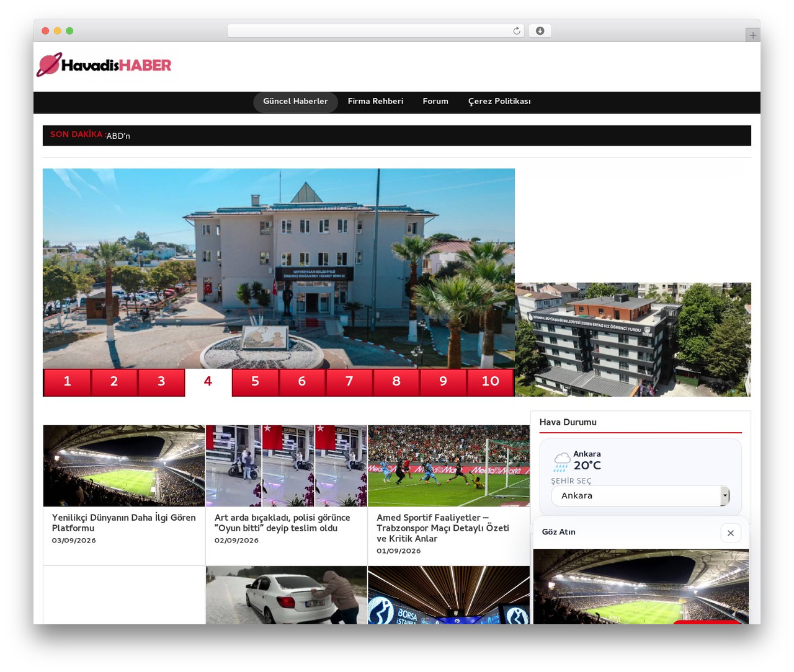Select slider page 5
The image size is (794, 672).
[x=255, y=382]
